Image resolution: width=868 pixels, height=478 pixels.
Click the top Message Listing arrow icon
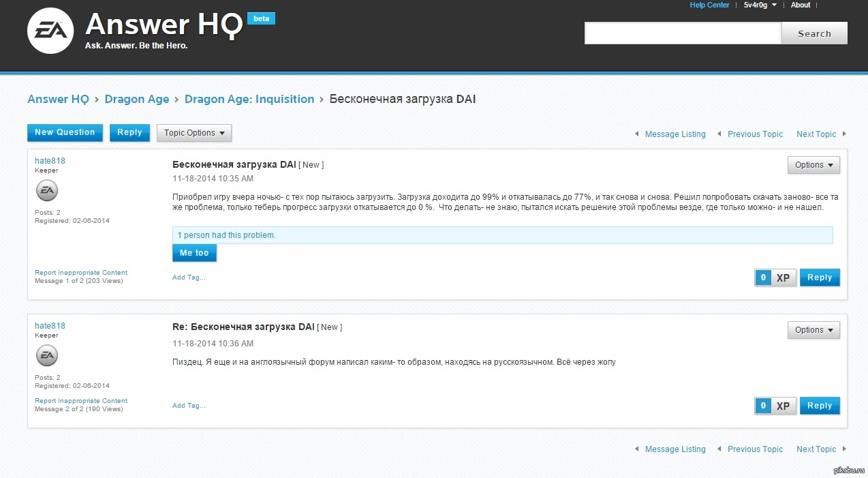[637, 134]
